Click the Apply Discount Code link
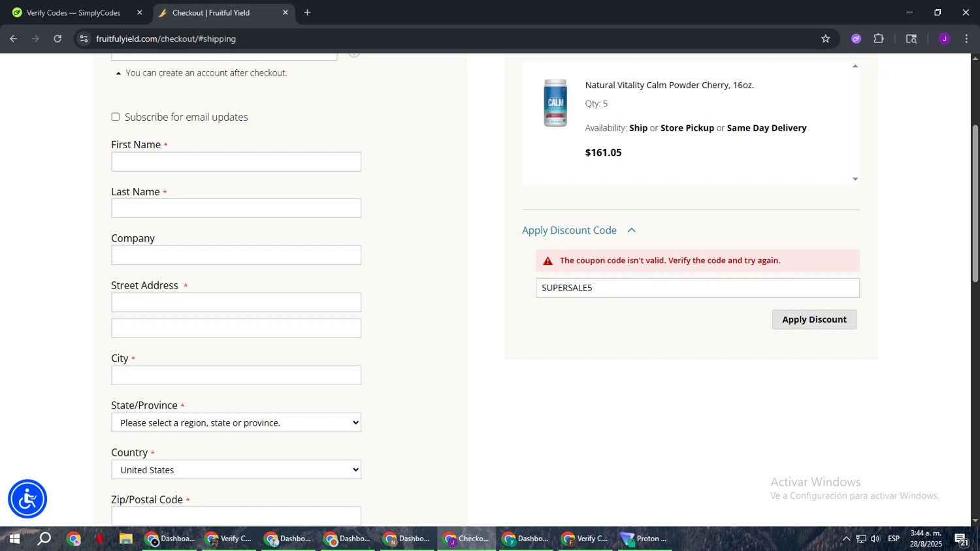Viewport: 980px width, 551px height. [569, 230]
